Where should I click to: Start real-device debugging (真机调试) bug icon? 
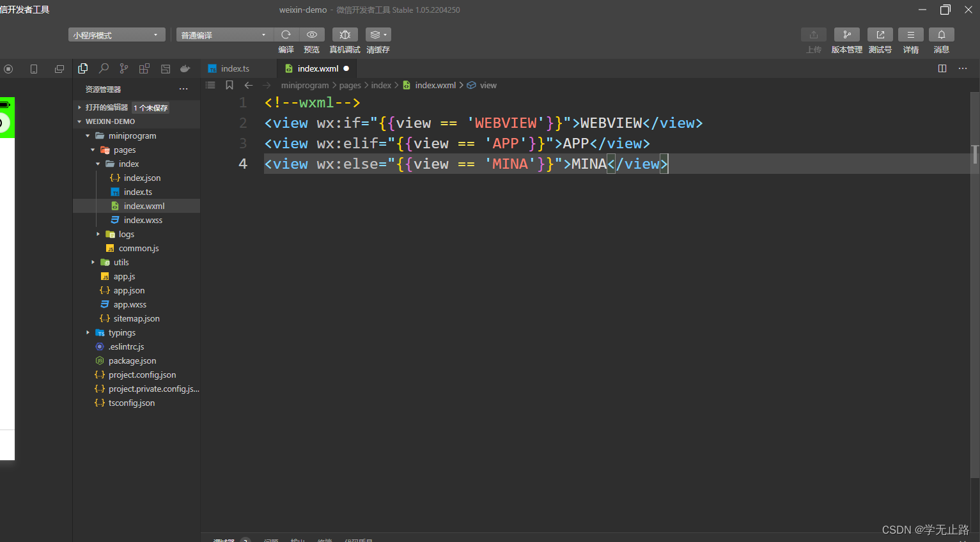click(345, 35)
